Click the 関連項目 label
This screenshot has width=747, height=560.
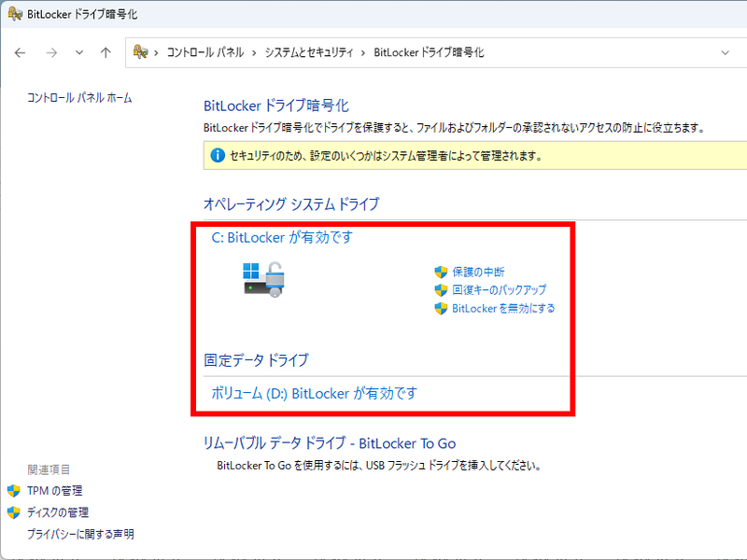49,469
